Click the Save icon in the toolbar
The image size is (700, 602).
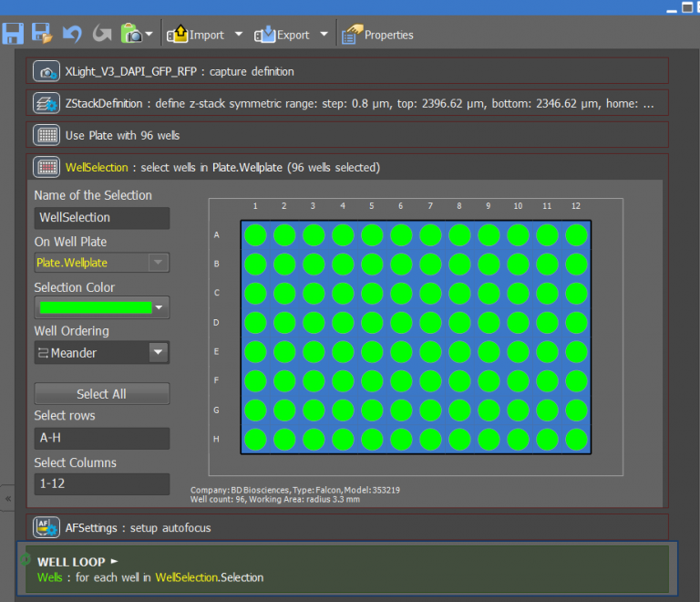13,35
